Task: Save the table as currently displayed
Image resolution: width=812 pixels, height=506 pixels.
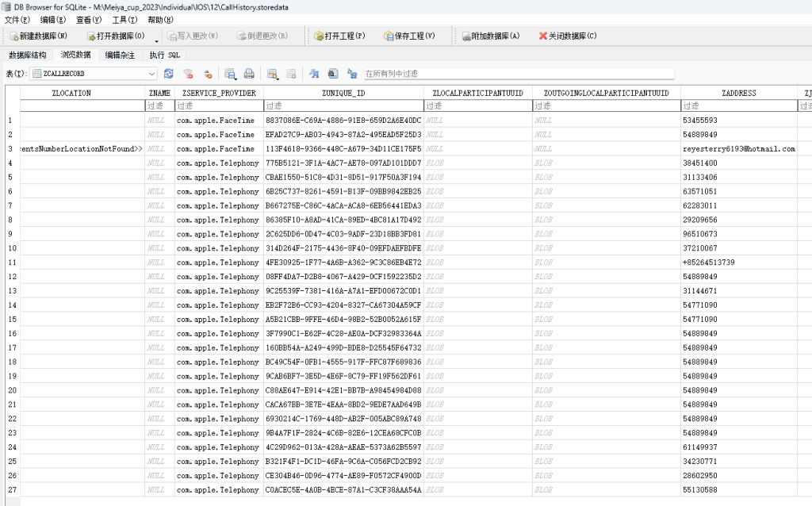Action: coord(230,74)
